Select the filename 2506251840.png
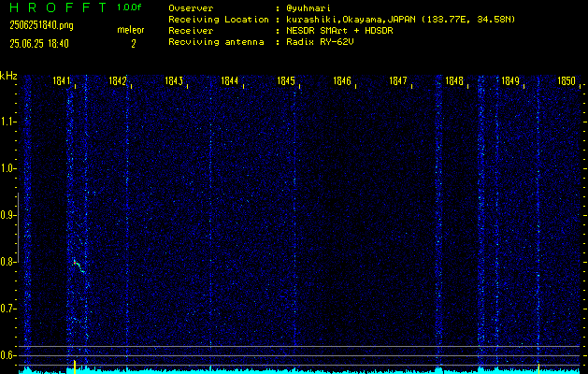This screenshot has width=588, height=374. coord(41,25)
